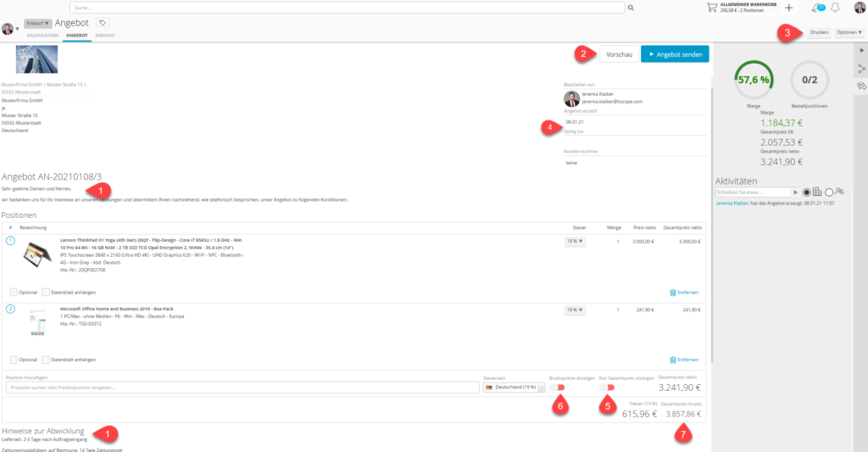The height and width of the screenshot is (452, 868).
Task: Click trash icon for Microsoft Office position
Action: [x=673, y=360]
